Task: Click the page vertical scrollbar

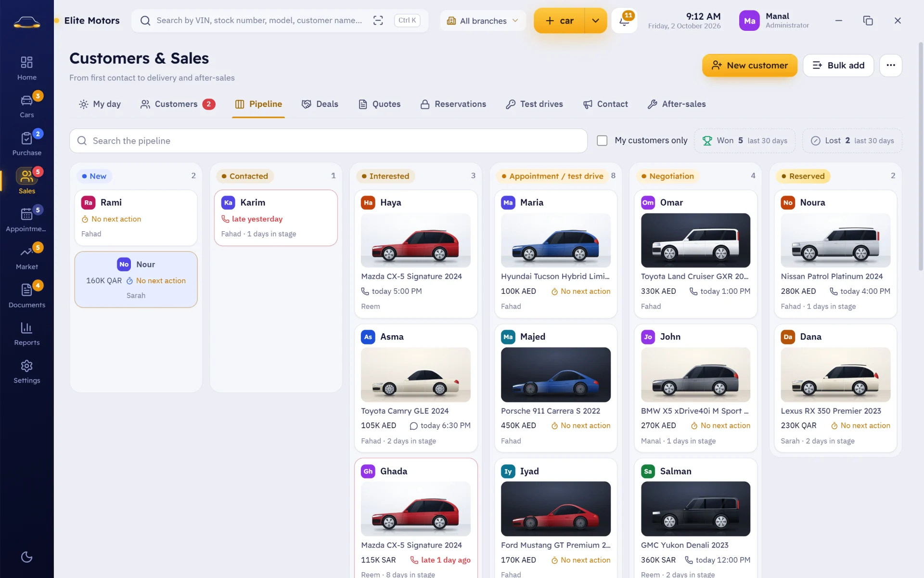Action: click(921, 157)
